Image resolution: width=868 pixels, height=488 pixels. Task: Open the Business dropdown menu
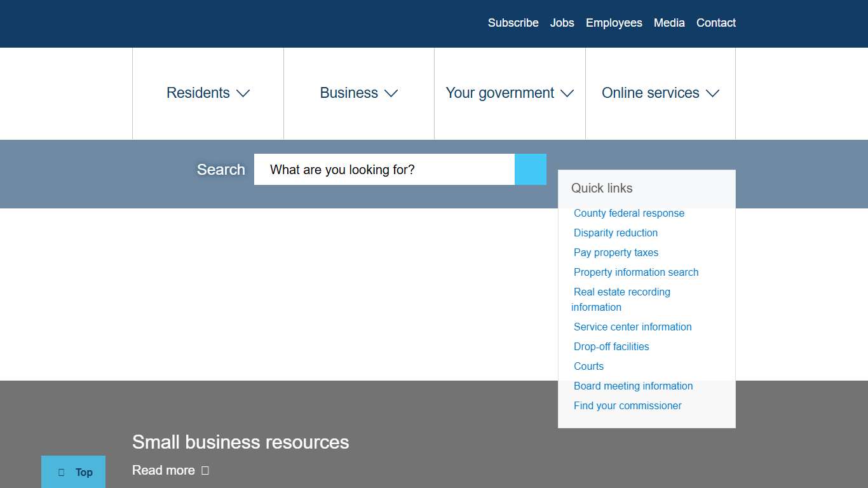pos(358,93)
